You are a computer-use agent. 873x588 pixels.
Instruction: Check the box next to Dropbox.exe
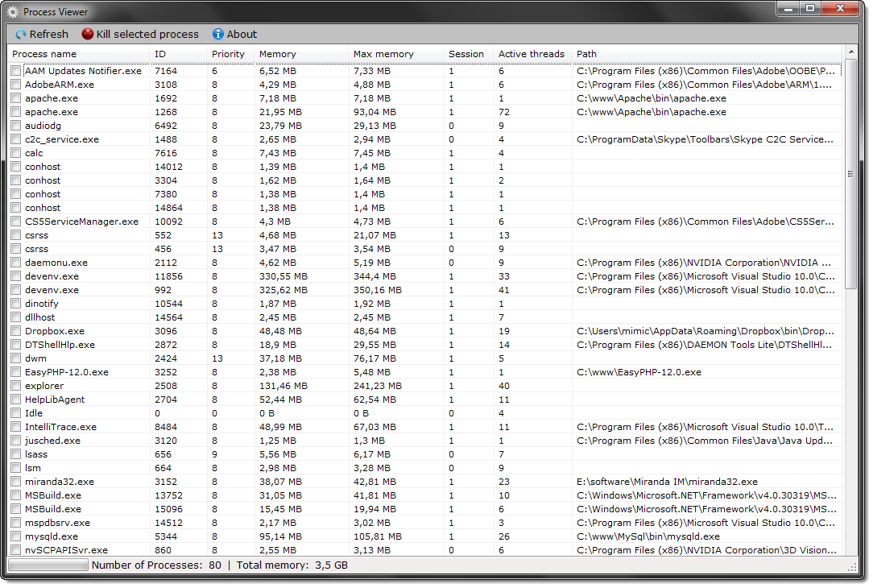coord(16,331)
